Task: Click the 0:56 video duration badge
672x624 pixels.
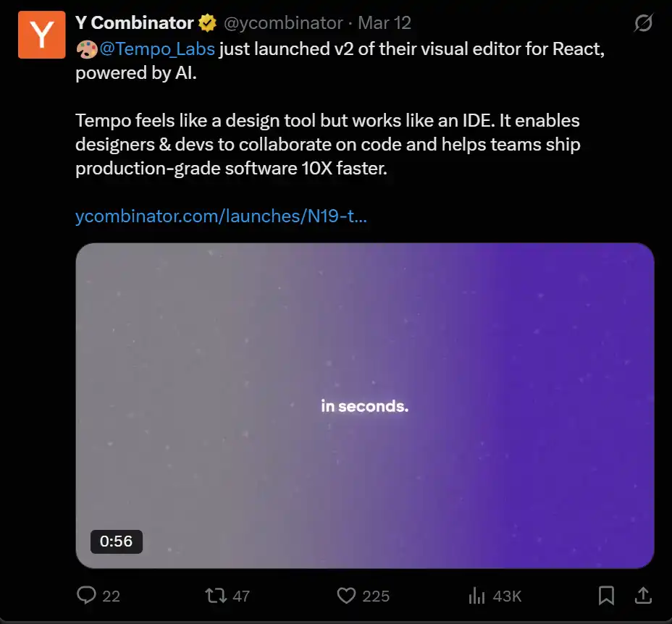Action: click(x=116, y=541)
